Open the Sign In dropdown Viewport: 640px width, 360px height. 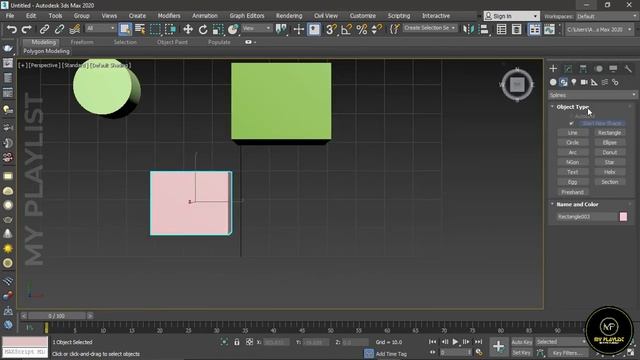[511, 16]
